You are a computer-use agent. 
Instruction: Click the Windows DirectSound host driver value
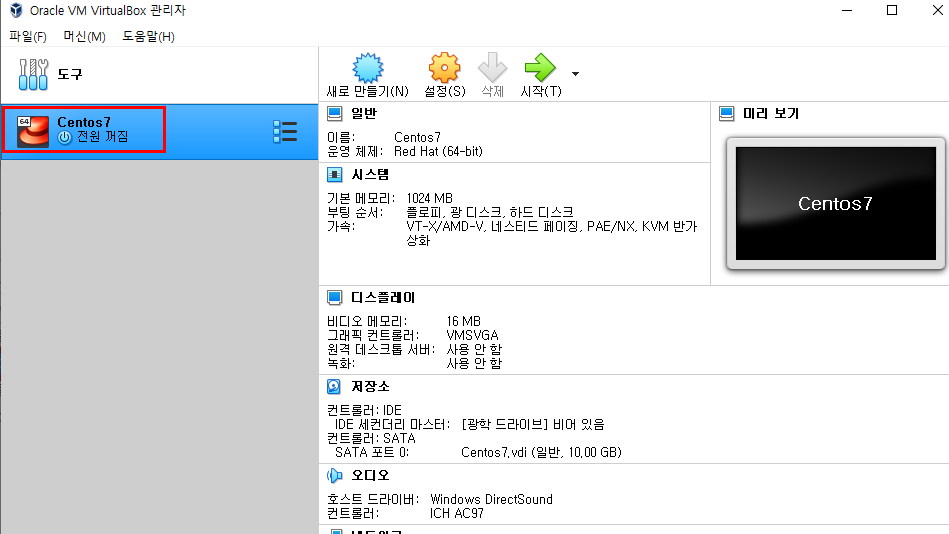pos(491,499)
